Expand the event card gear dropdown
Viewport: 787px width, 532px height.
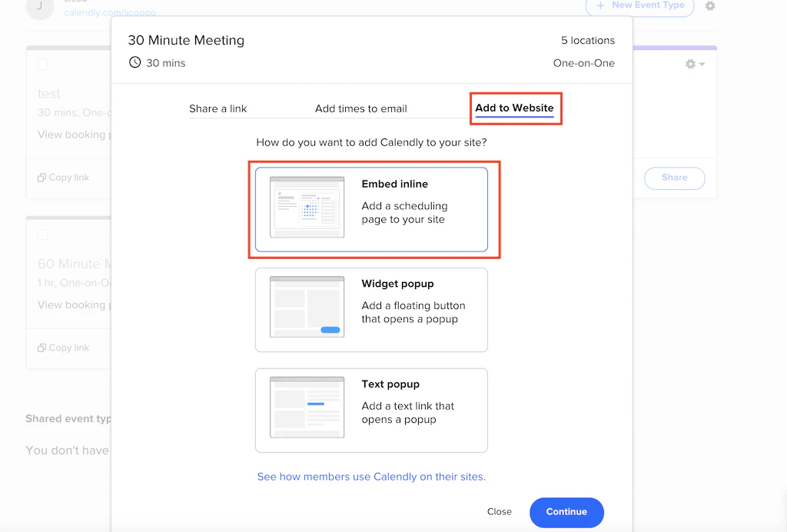(694, 65)
